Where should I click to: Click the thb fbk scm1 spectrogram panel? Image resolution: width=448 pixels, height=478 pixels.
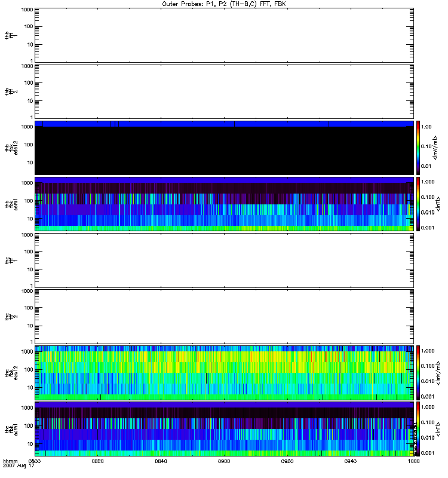coord(224,204)
